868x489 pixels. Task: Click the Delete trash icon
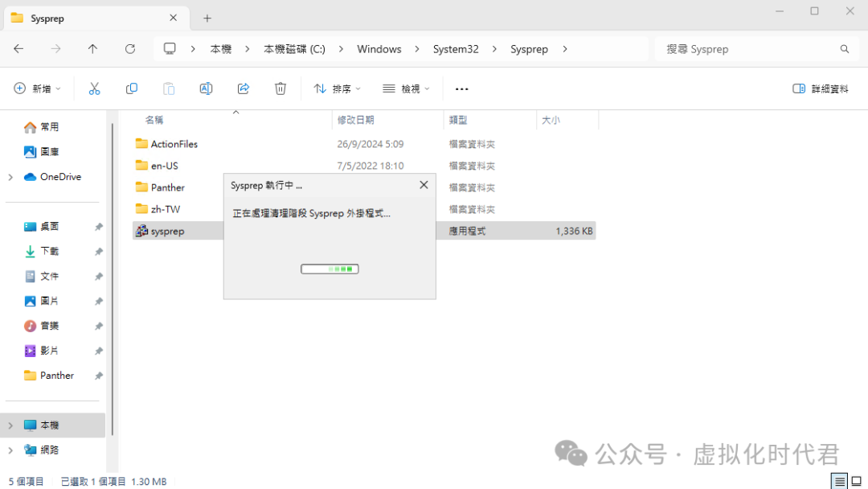[280, 88]
